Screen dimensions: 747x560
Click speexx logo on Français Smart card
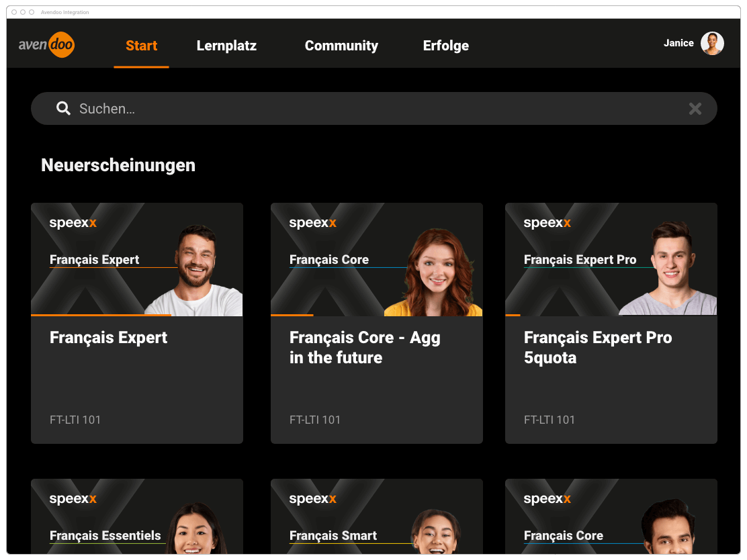(312, 499)
